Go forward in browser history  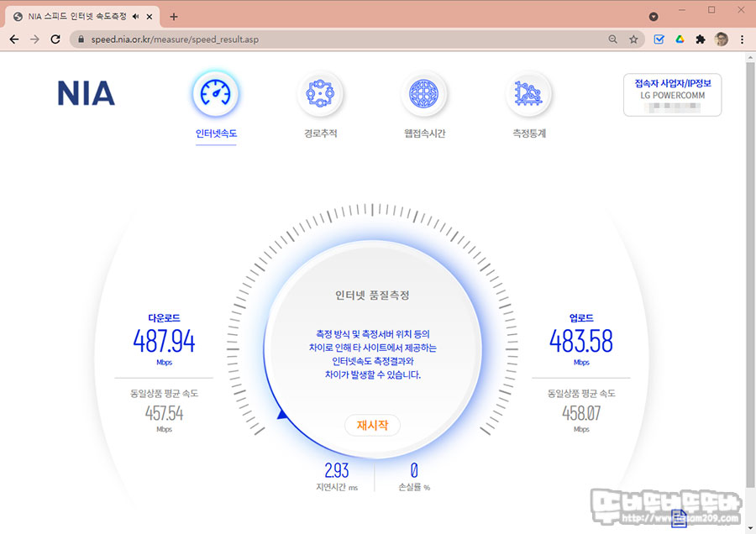(x=34, y=39)
